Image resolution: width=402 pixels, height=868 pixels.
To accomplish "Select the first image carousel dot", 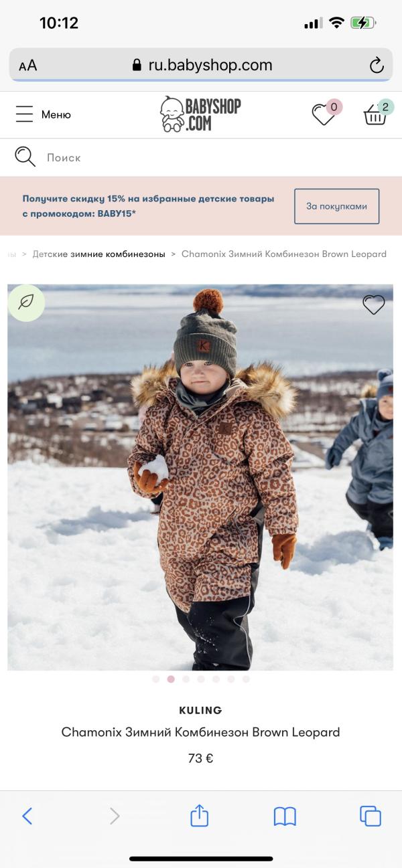I will click(155, 679).
